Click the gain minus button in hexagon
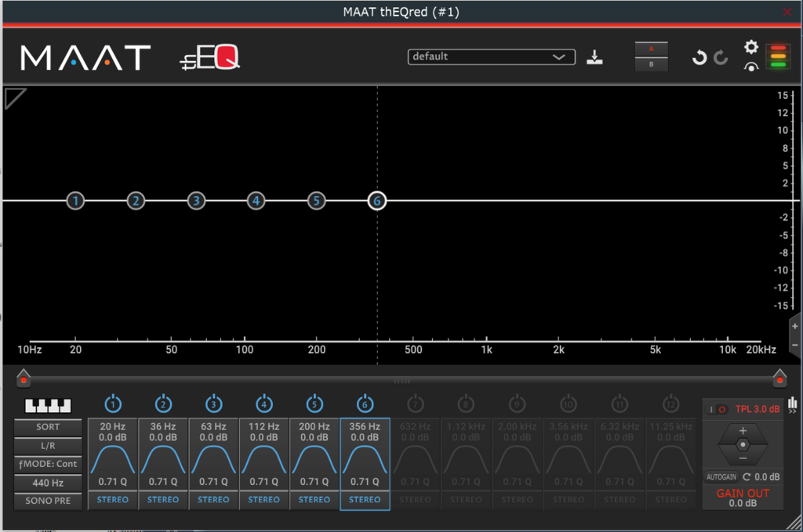Image resolution: width=803 pixels, height=532 pixels. 743,458
